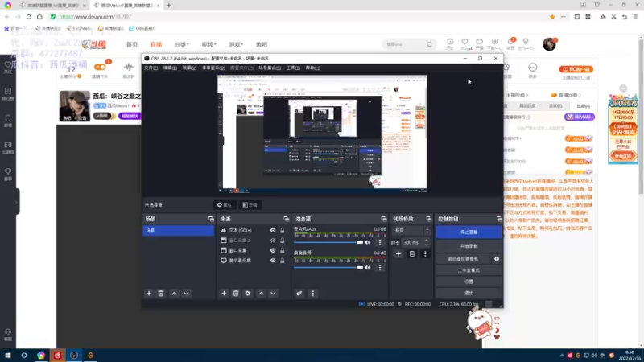Image resolution: width=644 pixels, height=362 pixels.
Task: Toggle the Douyu 直播开关 switch
Action: (100, 67)
